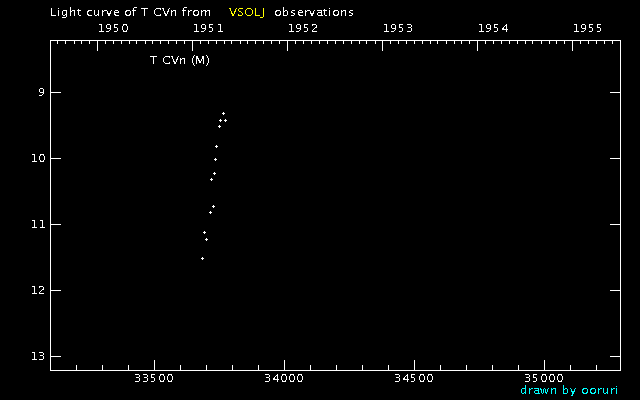Click the 1953 year label on top axis

tap(398, 29)
